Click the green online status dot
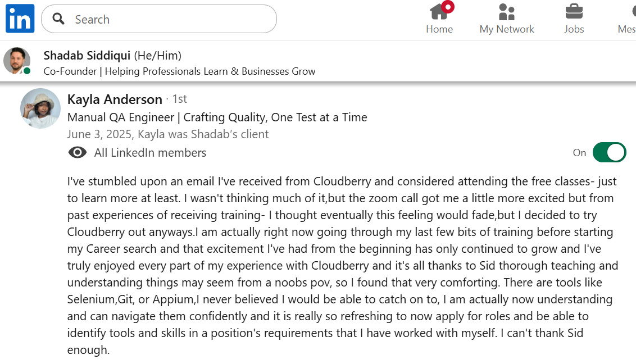 pos(27,71)
